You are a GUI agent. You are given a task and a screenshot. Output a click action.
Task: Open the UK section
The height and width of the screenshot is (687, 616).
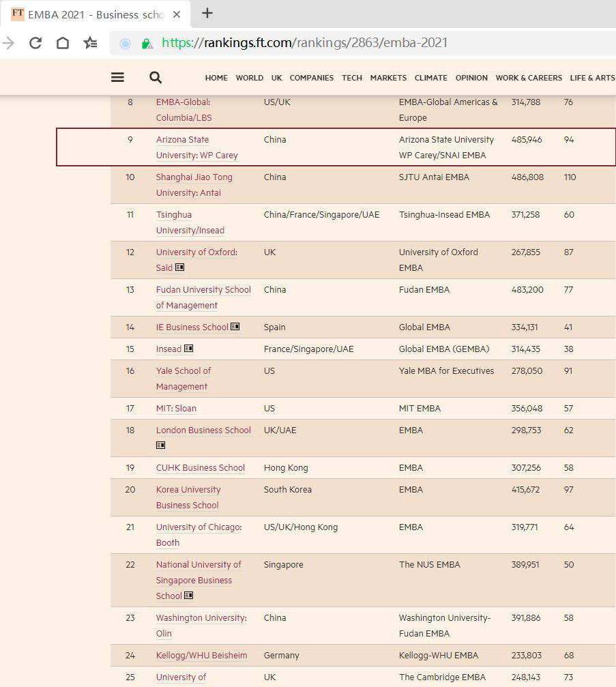pos(276,78)
